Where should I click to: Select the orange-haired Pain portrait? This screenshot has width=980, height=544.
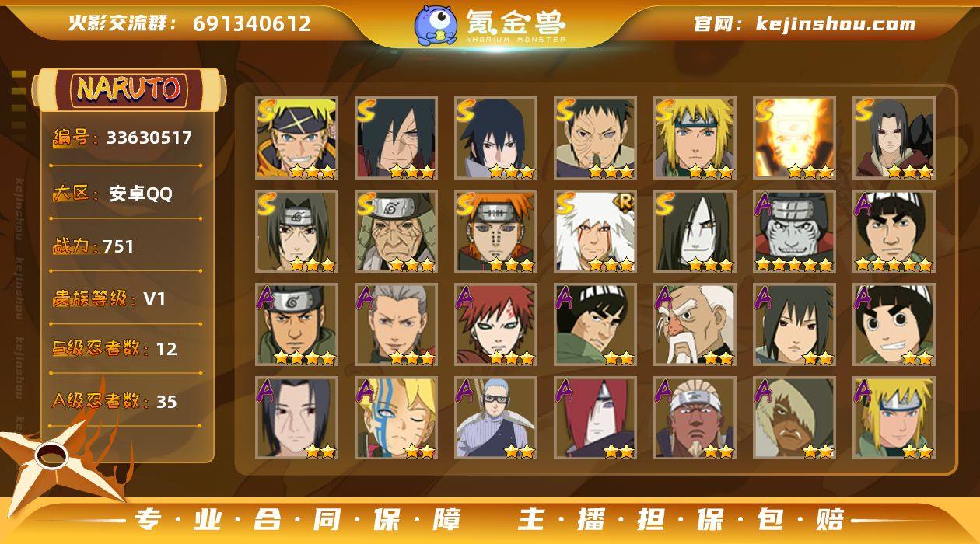tap(495, 231)
